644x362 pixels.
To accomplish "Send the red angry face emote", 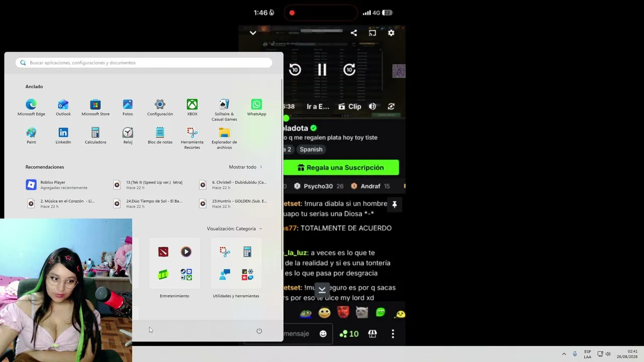I will pyautogui.click(x=343, y=313).
